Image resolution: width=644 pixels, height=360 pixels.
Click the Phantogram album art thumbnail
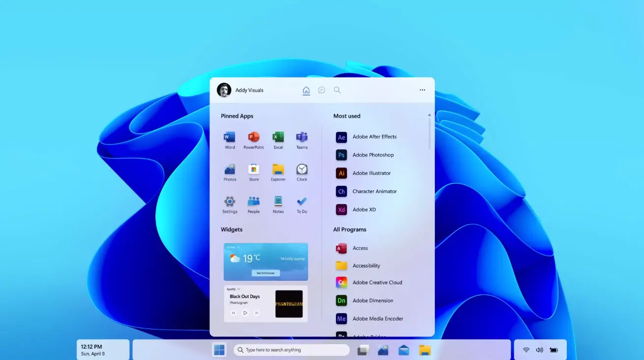[289, 304]
